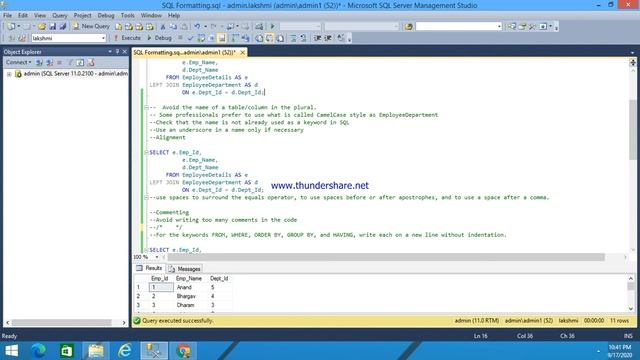
Task: Open the Project menu
Action: tap(82, 15)
